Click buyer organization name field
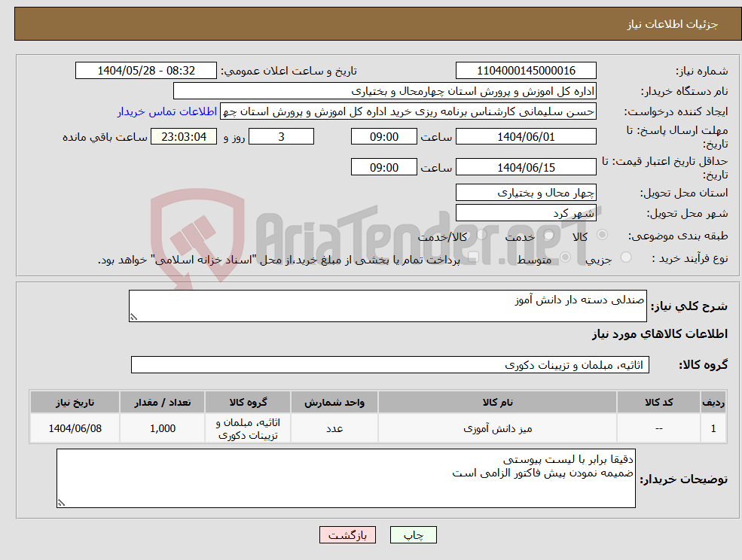Screen dimensions: 742x560 pos(385,91)
